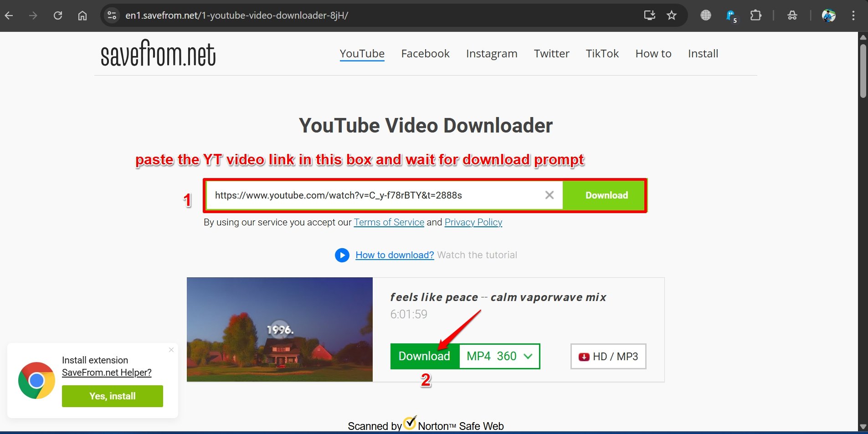
Task: Click the install app icon in address bar
Action: 649,15
